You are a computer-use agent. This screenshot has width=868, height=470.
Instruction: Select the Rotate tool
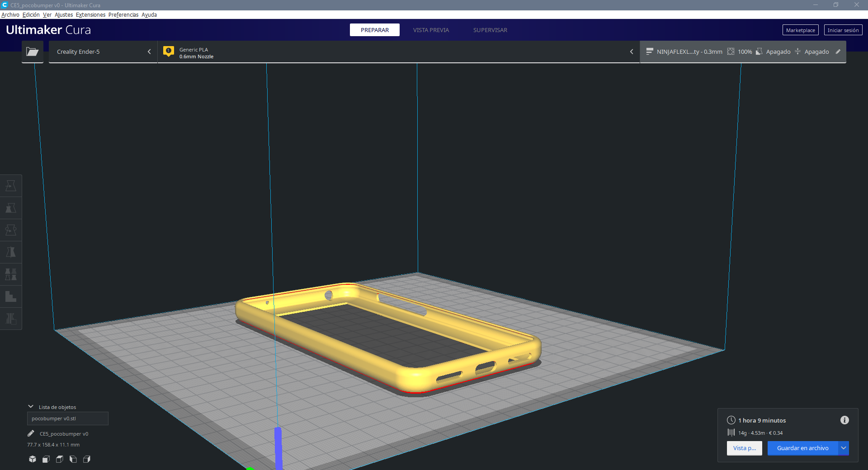11,230
